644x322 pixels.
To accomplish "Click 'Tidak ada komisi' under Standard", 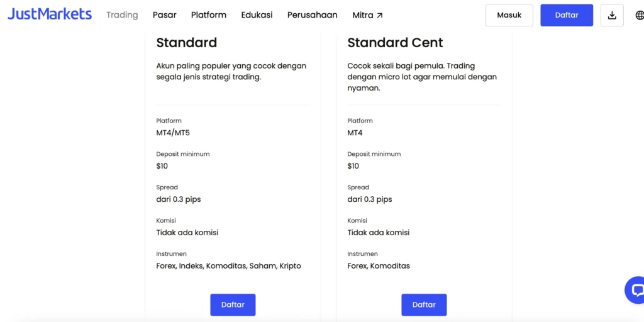I will pyautogui.click(x=187, y=233).
